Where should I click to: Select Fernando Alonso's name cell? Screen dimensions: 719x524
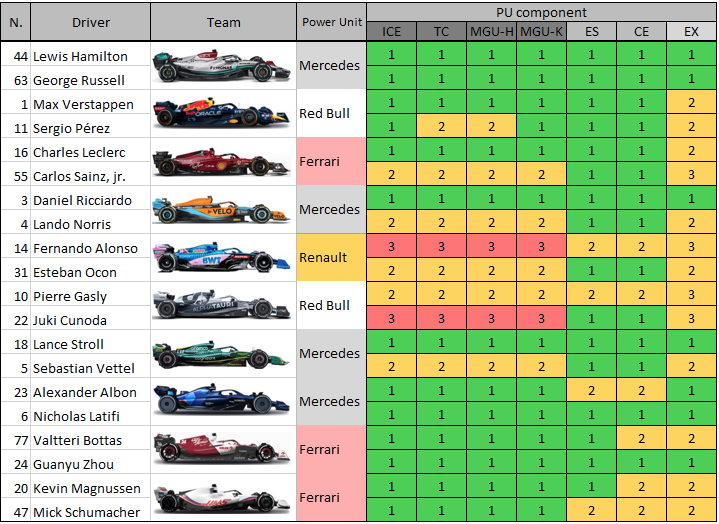pos(91,248)
